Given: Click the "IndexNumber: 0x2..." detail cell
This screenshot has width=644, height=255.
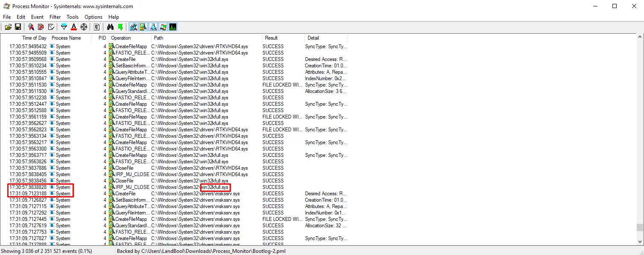Looking at the screenshot, I should click(x=326, y=78).
